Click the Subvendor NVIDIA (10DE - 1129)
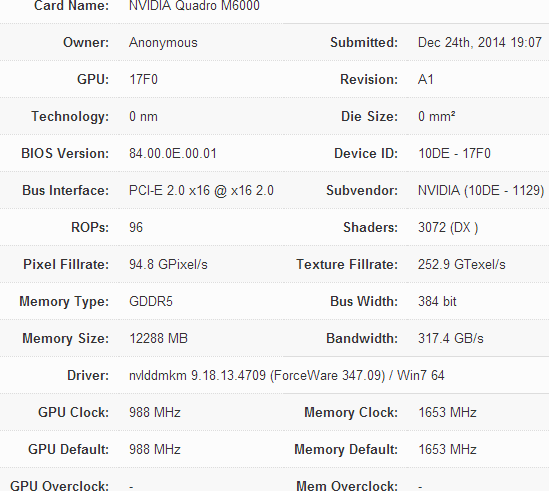Image resolution: width=549 pixels, height=491 pixels. click(x=481, y=191)
